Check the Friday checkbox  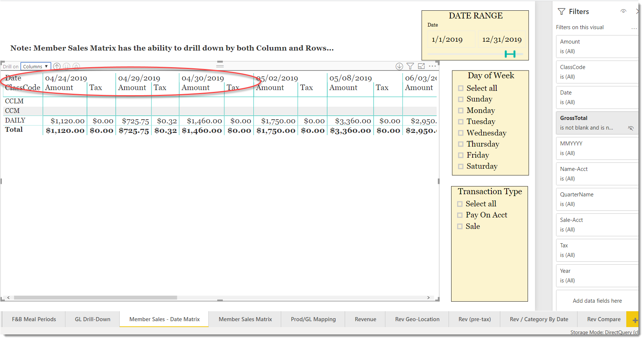(461, 155)
